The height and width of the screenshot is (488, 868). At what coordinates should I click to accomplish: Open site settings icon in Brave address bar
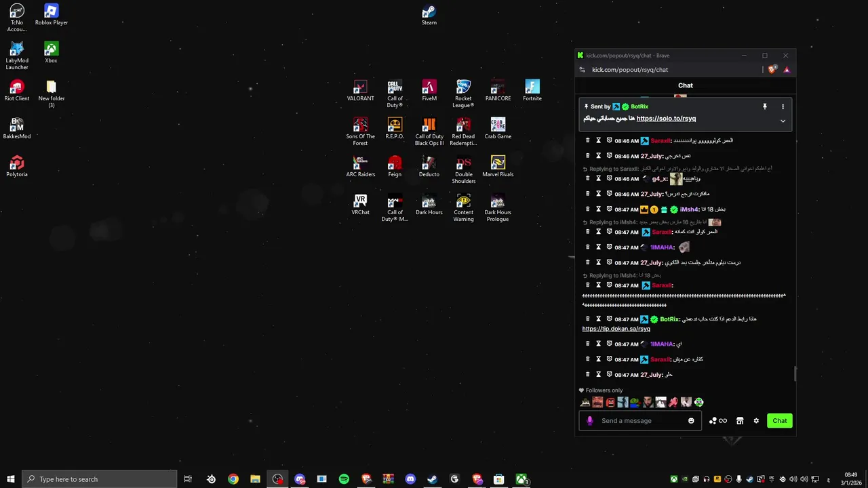[x=582, y=69]
